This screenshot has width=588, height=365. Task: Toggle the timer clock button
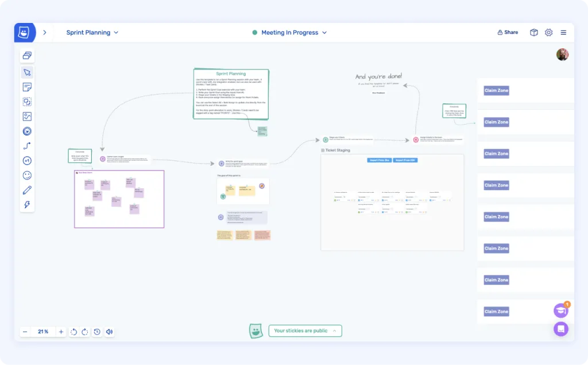[x=97, y=332]
